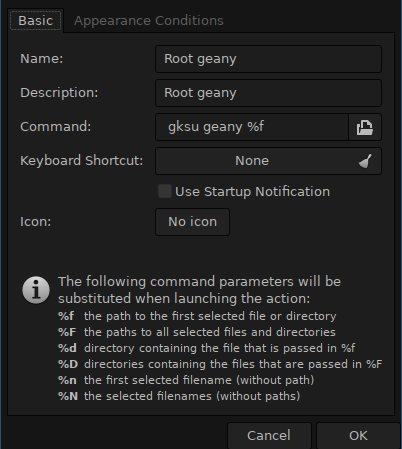This screenshot has width=402, height=449.
Task: Focus the Description field containing Root geany
Action: point(268,93)
